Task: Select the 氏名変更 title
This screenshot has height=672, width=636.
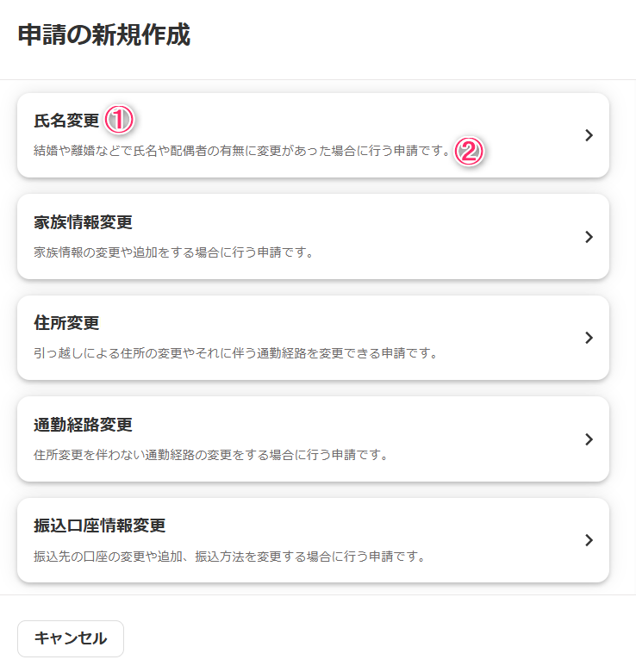Action: click(x=66, y=121)
